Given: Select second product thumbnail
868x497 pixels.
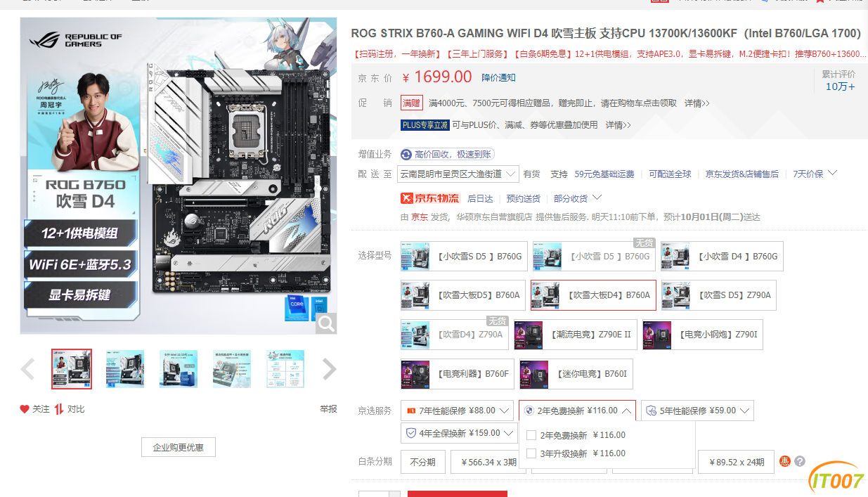Looking at the screenshot, I should pyautogui.click(x=125, y=369).
